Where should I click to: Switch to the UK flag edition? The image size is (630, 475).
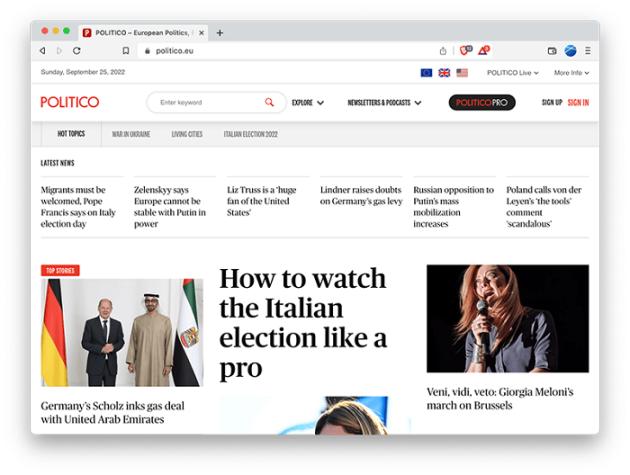(x=444, y=73)
